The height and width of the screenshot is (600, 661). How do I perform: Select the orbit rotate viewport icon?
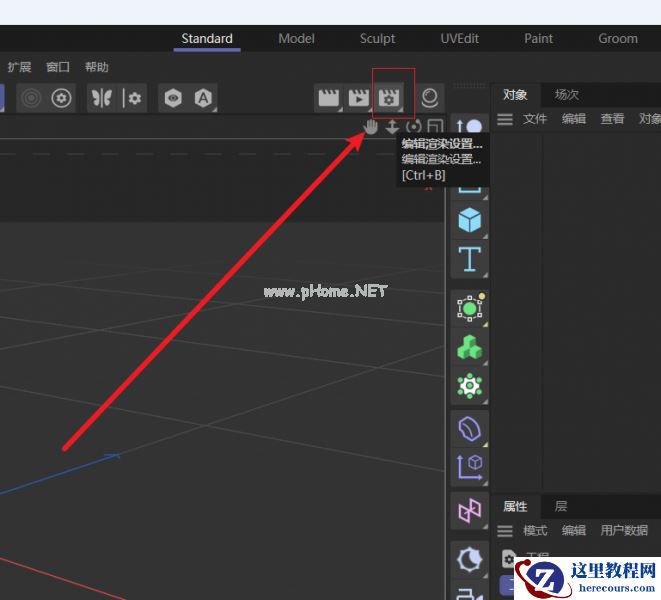coord(414,127)
